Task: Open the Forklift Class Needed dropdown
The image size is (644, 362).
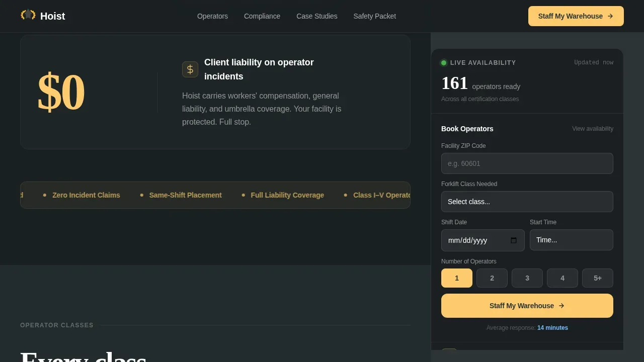Action: click(x=527, y=202)
